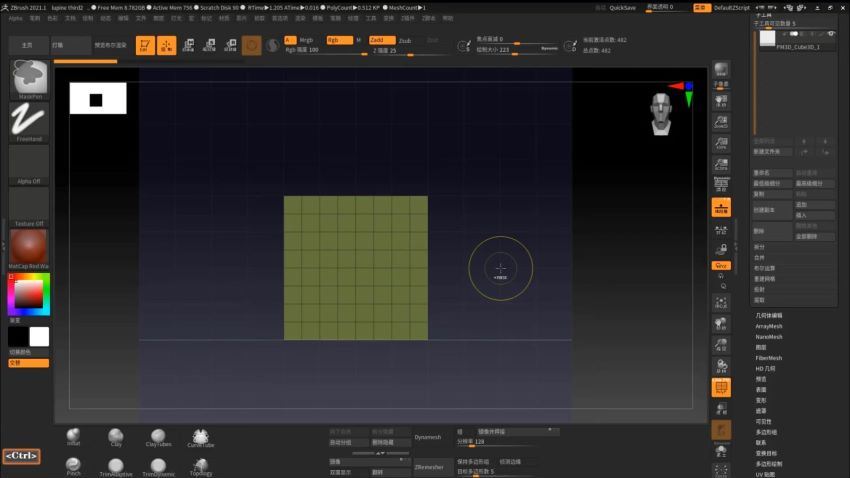Screen dimensions: 850x478
Task: Click the 100% actual size icon
Action: coord(721,143)
